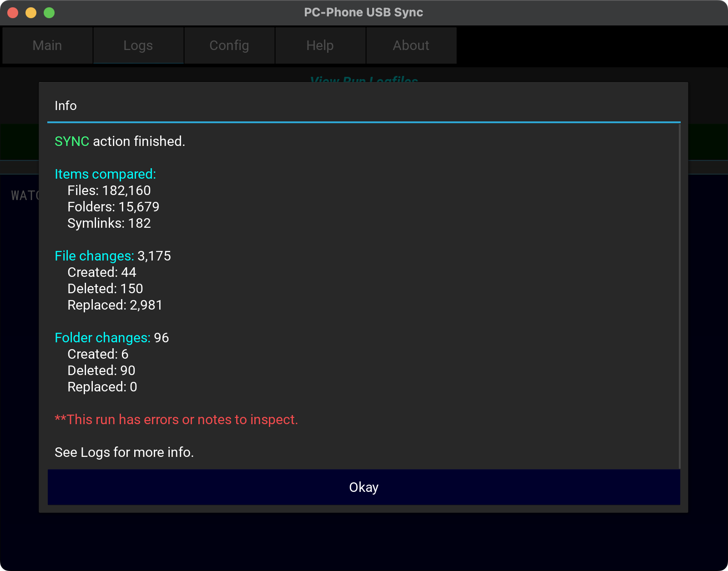Click the green SYNC word
The width and height of the screenshot is (728, 571).
[x=72, y=141]
